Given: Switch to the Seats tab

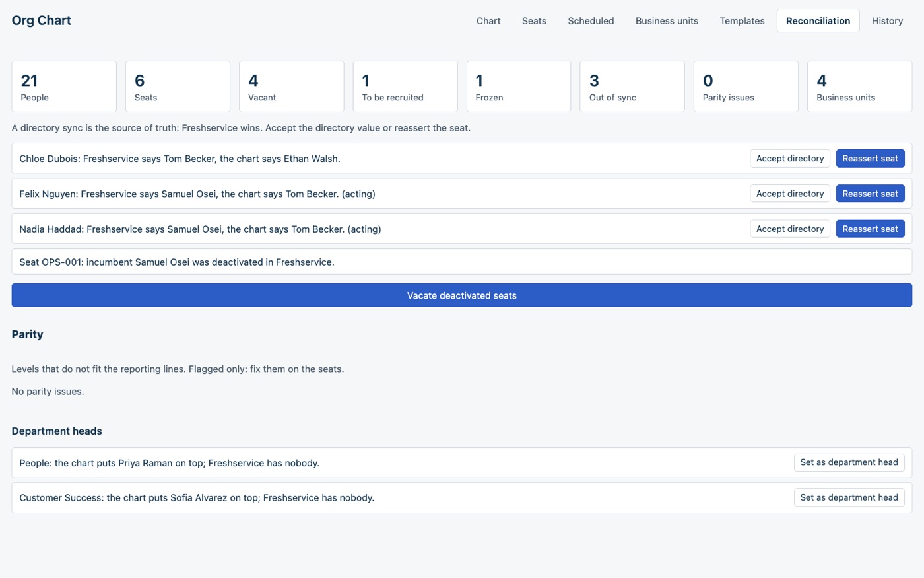Looking at the screenshot, I should coord(534,20).
